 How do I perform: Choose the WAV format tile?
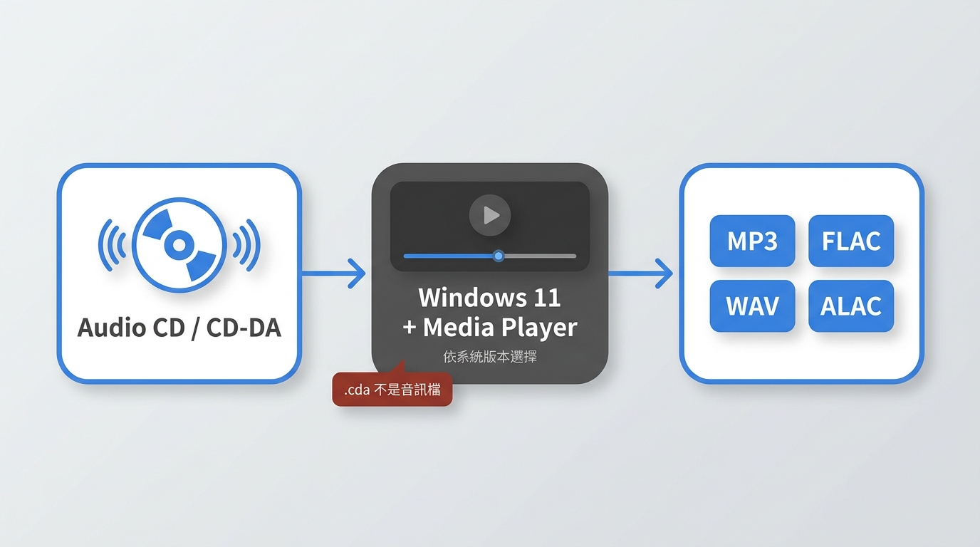752,306
